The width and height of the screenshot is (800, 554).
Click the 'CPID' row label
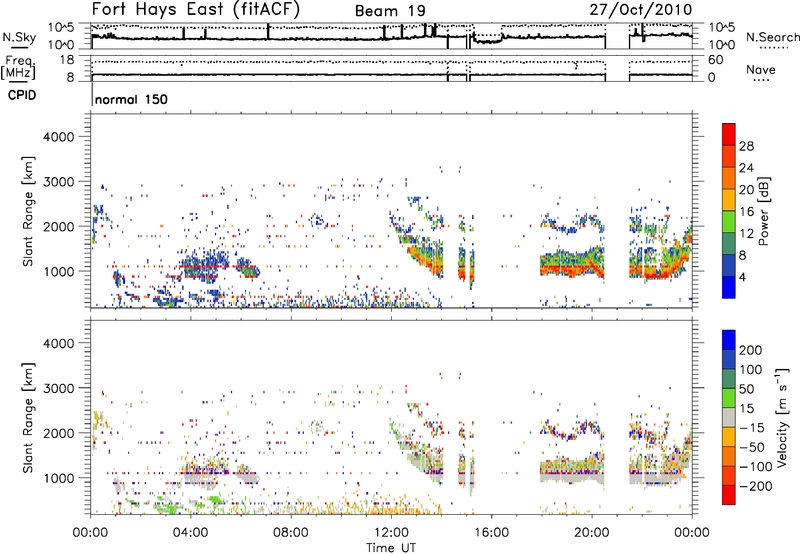click(22, 95)
